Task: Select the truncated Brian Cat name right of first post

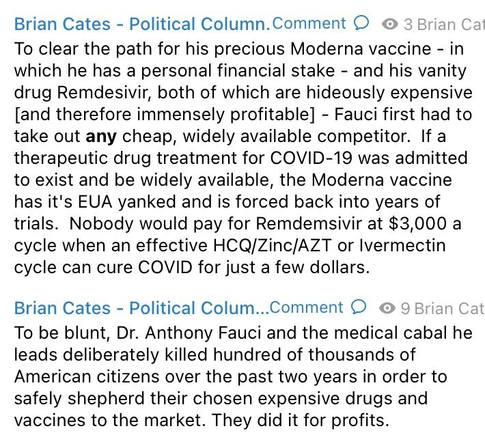Action: pos(450,25)
